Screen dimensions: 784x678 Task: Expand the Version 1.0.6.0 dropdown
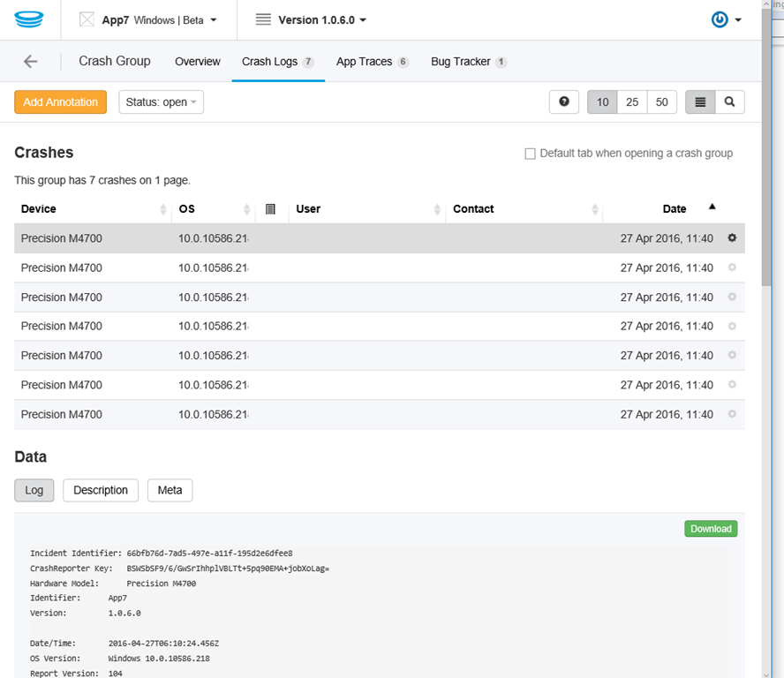point(311,19)
